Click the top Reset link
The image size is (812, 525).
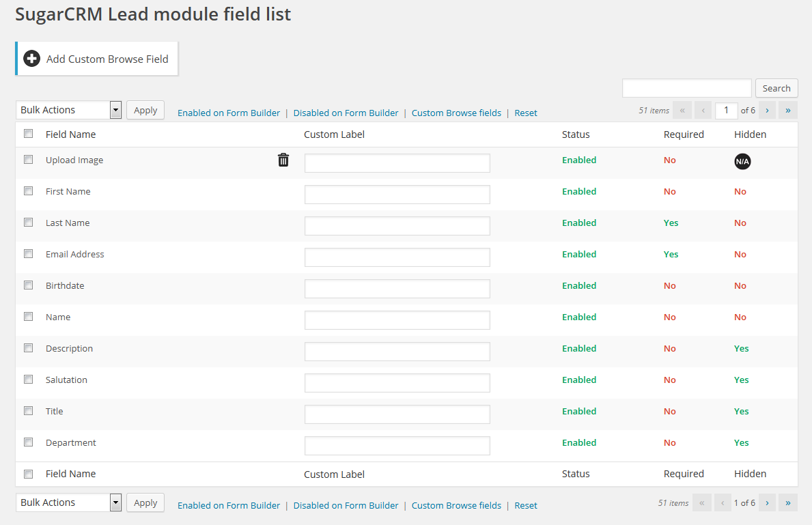526,113
